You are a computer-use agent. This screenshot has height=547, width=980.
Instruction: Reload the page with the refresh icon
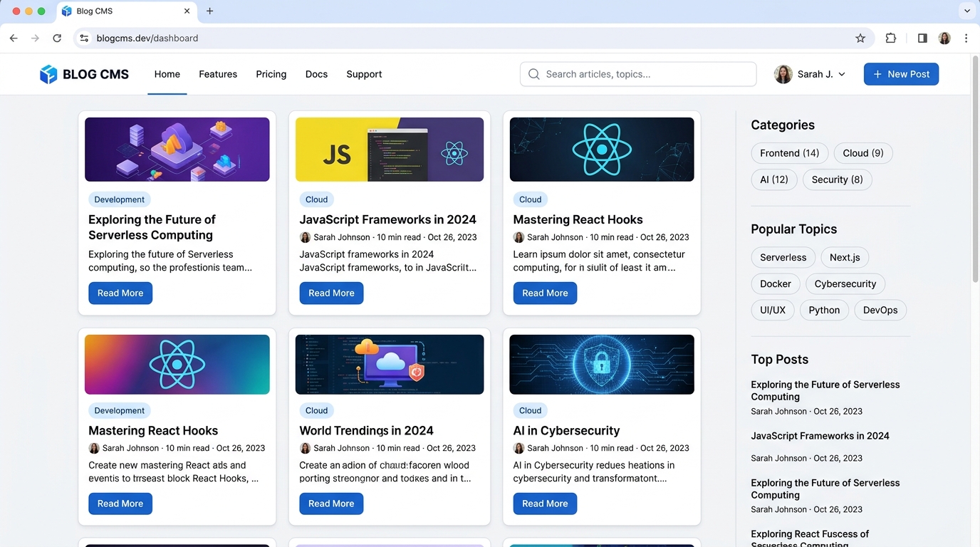(x=57, y=38)
